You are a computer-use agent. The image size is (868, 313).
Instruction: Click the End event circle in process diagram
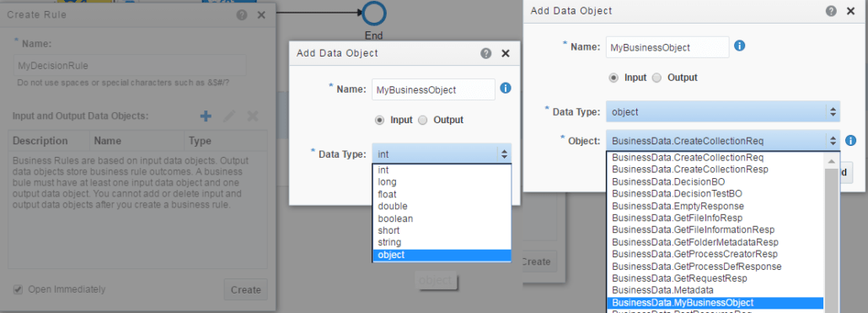pyautogui.click(x=373, y=13)
